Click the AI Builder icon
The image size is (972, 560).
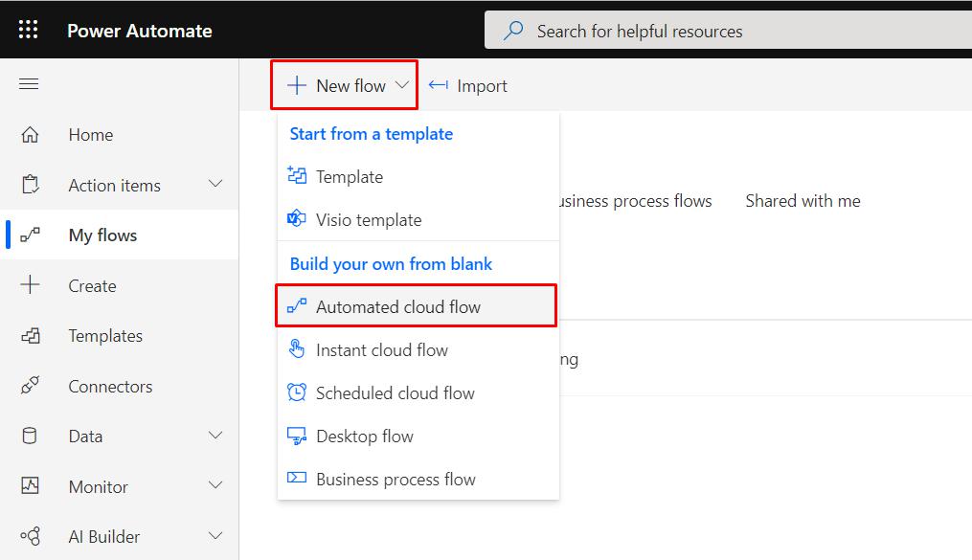pyautogui.click(x=31, y=536)
